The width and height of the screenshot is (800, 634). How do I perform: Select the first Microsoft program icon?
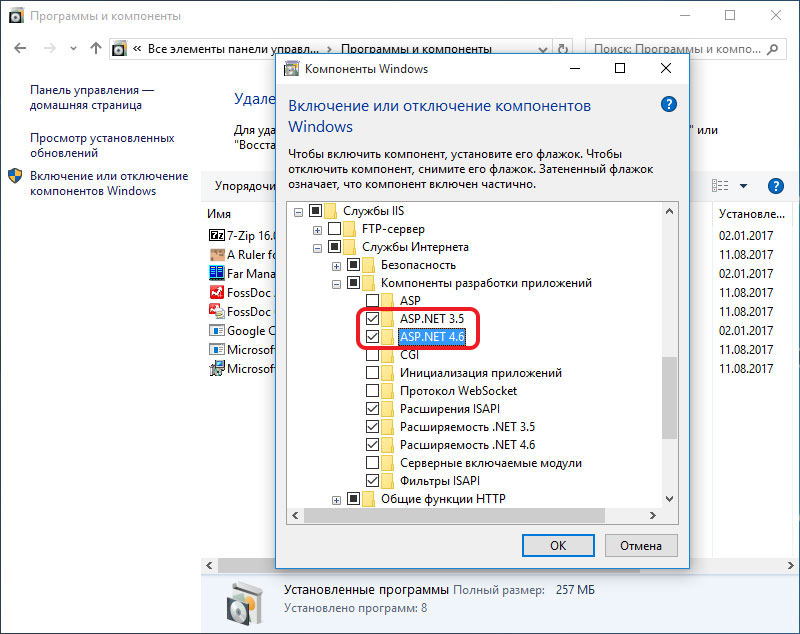(217, 349)
